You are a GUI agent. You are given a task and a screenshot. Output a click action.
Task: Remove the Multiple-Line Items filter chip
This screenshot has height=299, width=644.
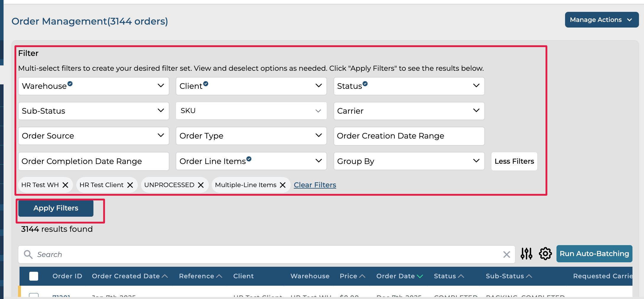[x=283, y=185]
